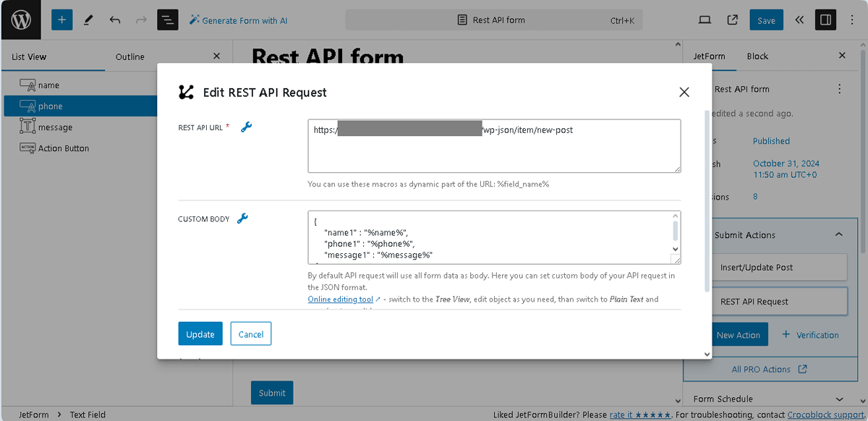Undo the last change

pyautogui.click(x=115, y=20)
